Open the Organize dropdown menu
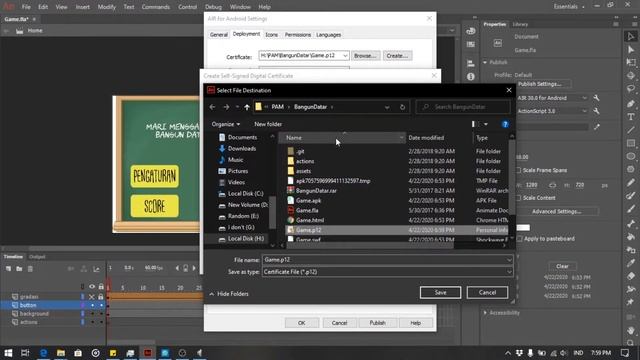This screenshot has height=360, width=640. point(226,124)
